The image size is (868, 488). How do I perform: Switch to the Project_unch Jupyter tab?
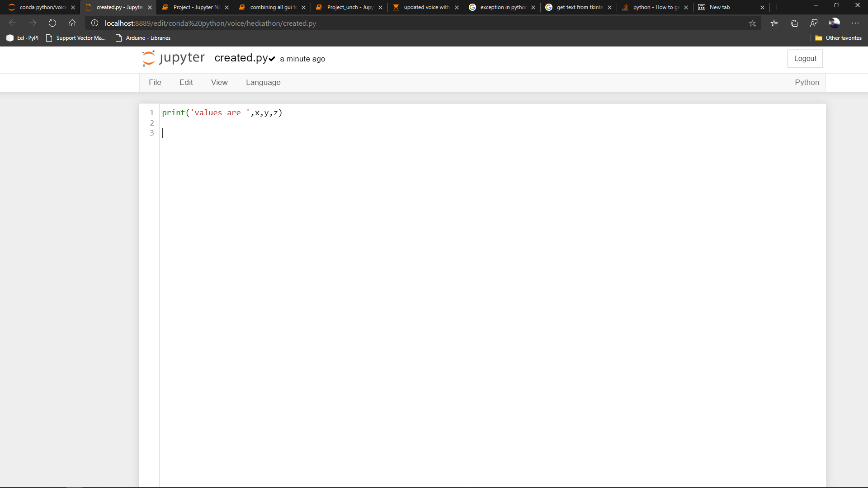(x=349, y=7)
